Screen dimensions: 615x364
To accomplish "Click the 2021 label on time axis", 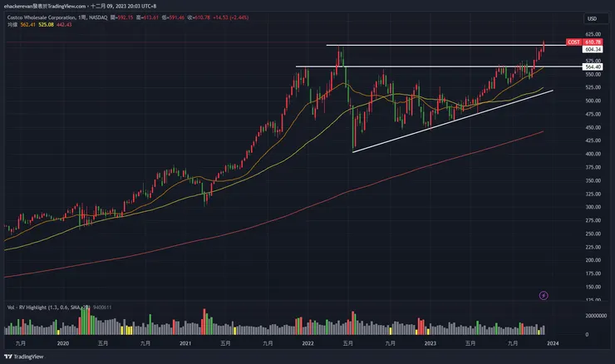I will pyautogui.click(x=185, y=343).
